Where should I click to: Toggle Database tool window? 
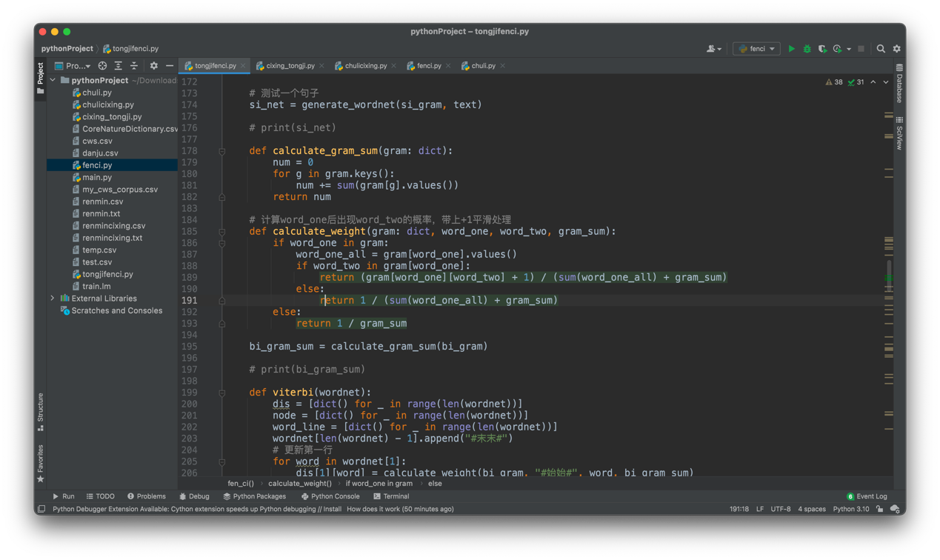pos(899,84)
